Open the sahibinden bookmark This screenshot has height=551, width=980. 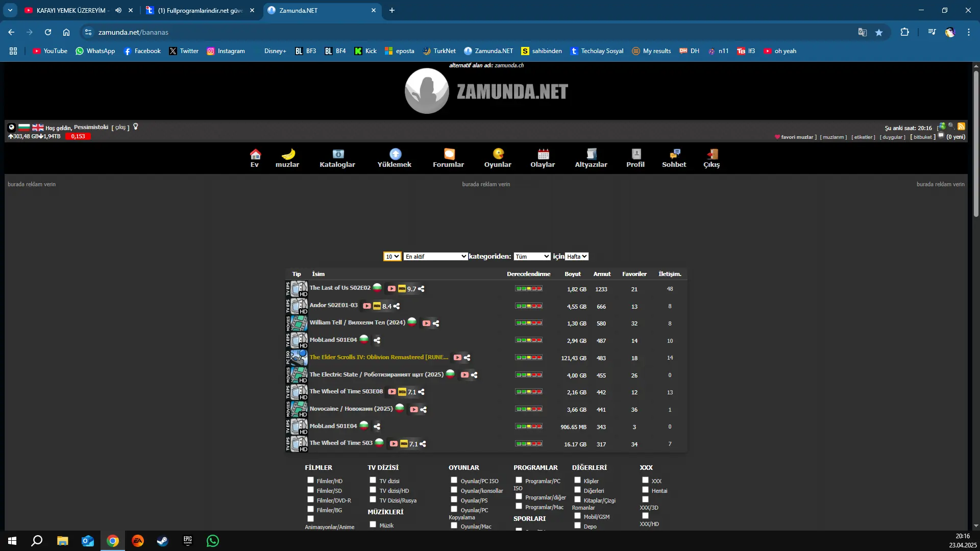[542, 51]
